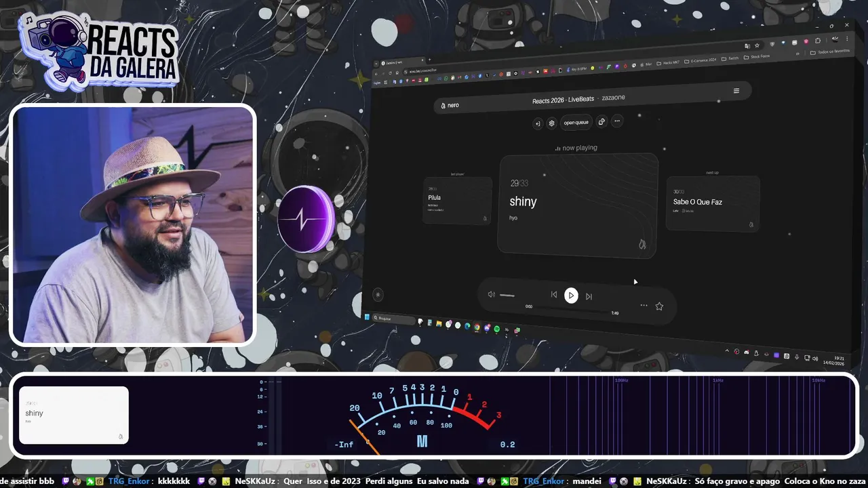
Task: Open the Key & BPM bookmark
Action: [x=576, y=68]
